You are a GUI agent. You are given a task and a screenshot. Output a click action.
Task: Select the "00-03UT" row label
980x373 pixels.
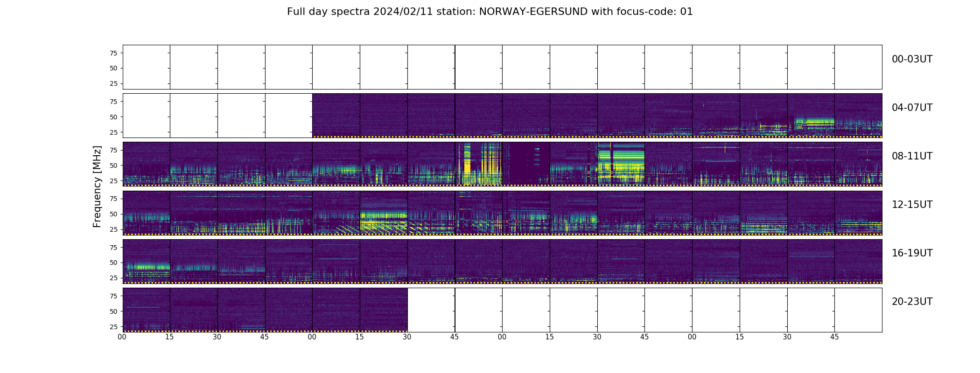tap(912, 59)
